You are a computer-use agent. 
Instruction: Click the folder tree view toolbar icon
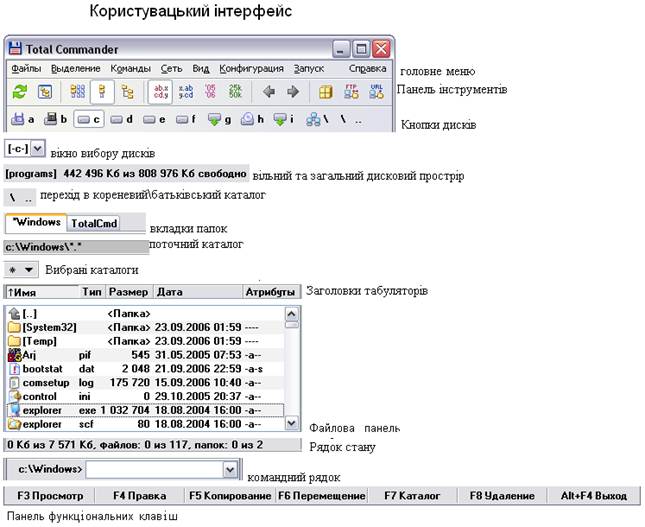tap(128, 91)
